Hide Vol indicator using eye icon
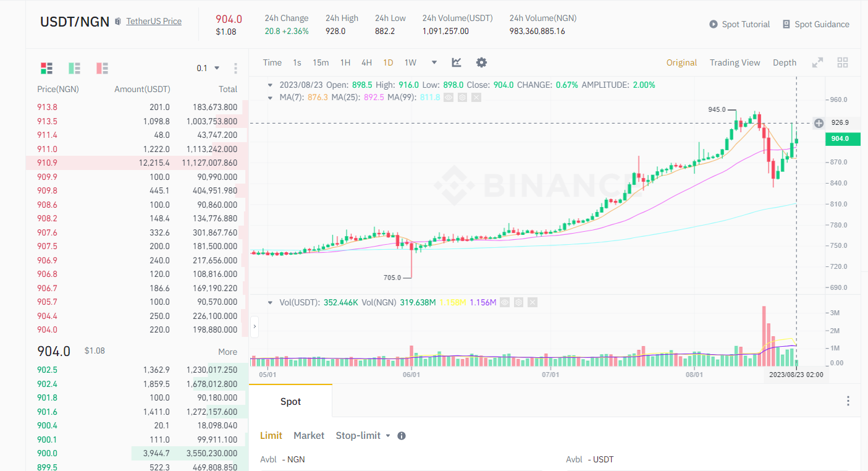Screen dimensions: 868x471 tap(505, 302)
